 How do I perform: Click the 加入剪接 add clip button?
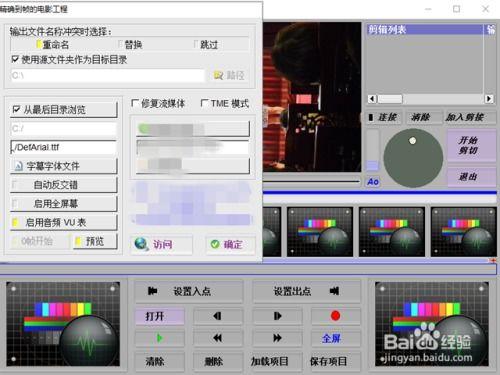coord(470,117)
